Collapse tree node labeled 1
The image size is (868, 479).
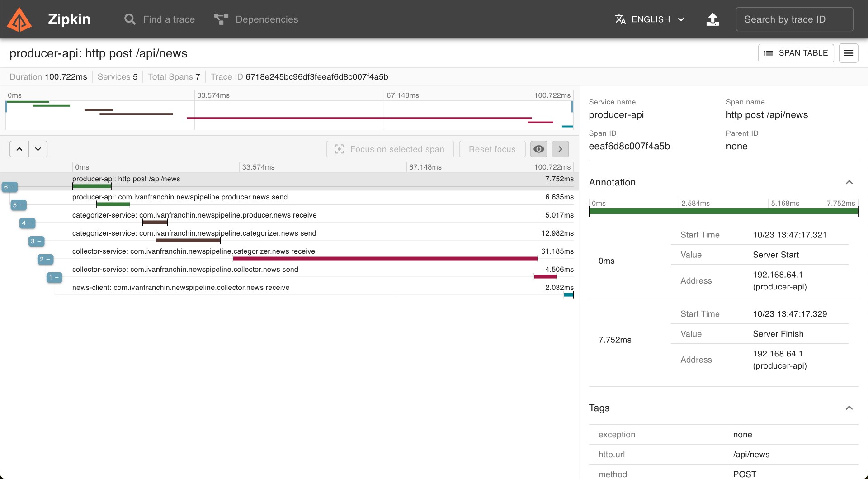(x=54, y=277)
